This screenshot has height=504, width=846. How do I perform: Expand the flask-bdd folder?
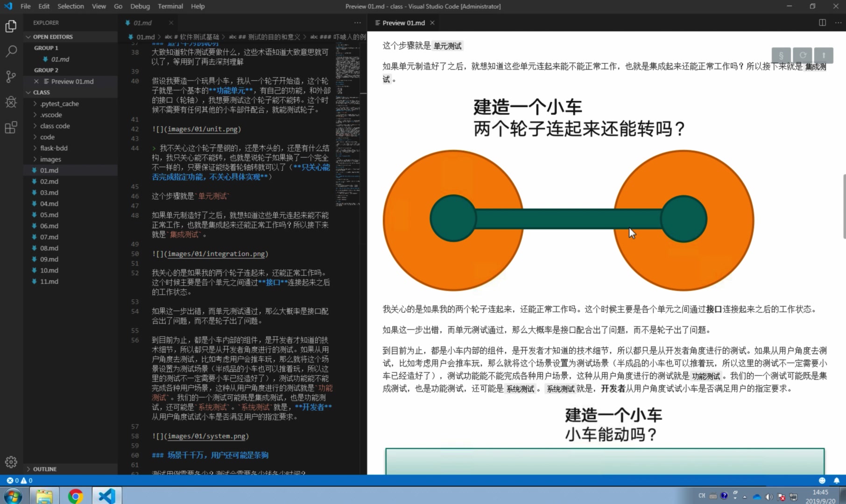[x=70, y=148]
